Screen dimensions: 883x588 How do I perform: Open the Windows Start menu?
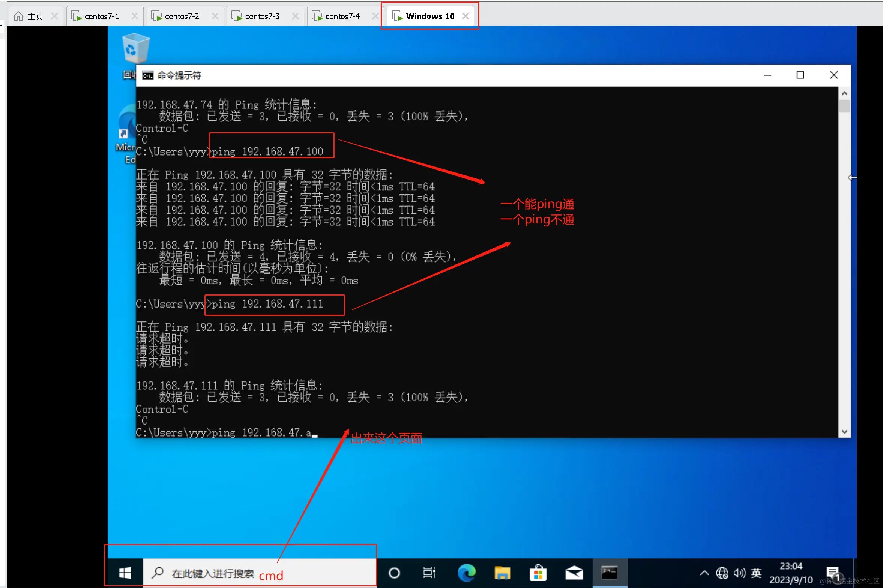pos(125,573)
